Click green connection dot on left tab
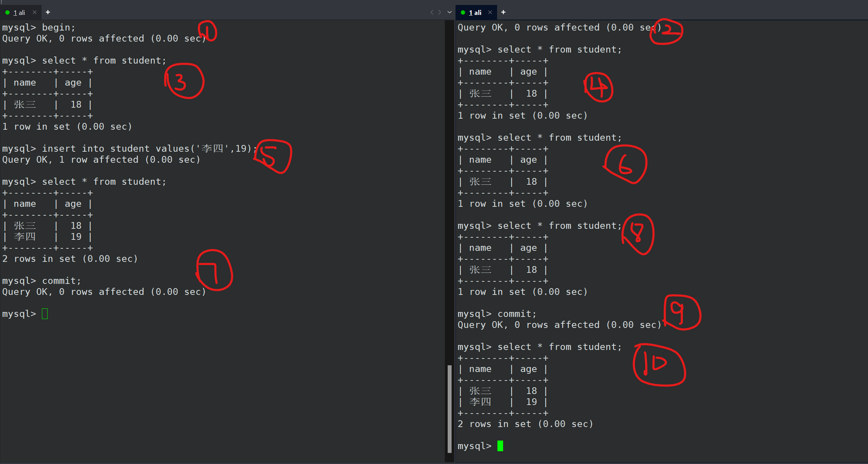Viewport: 868px width, 464px height. [x=7, y=13]
